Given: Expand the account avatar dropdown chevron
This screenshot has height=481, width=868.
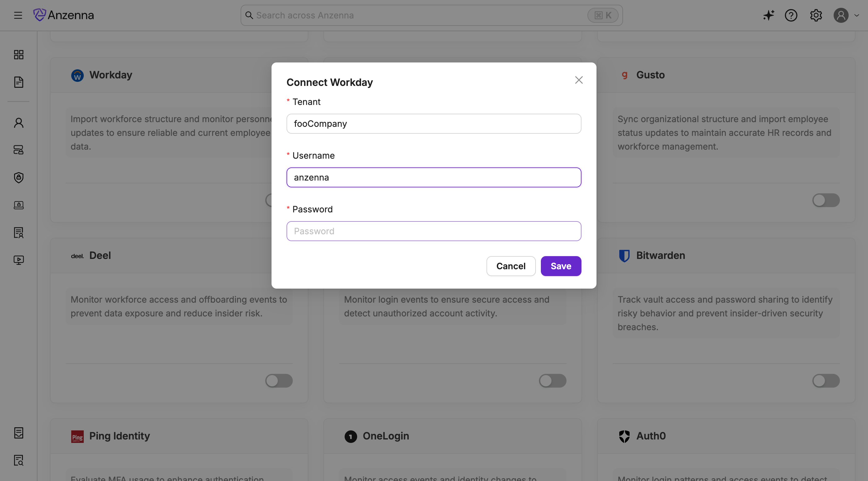Looking at the screenshot, I should (x=856, y=16).
